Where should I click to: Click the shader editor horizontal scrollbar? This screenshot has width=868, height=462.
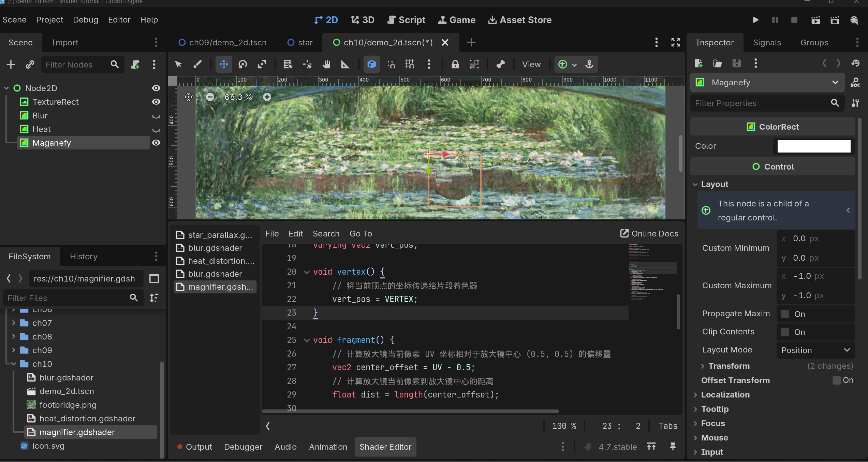click(410, 411)
